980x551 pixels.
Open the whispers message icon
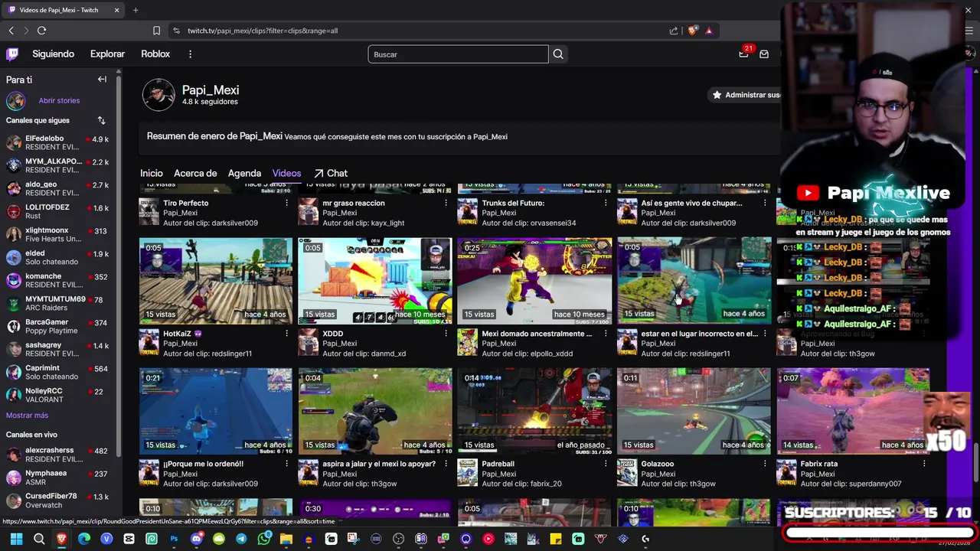764,54
